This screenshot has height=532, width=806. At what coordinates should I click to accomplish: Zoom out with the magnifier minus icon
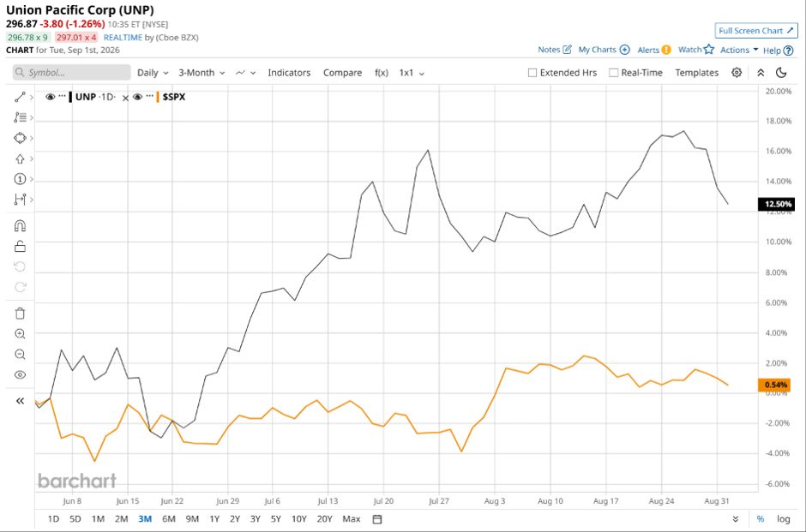20,355
